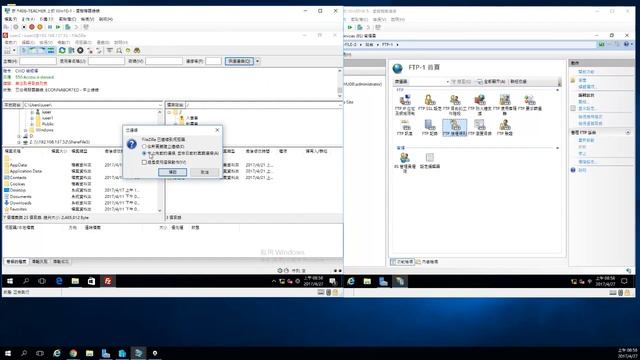Open FTP Request Filtering icon in IIS
Image resolution: width=640 pixels, height=360 pixels.
(530, 103)
